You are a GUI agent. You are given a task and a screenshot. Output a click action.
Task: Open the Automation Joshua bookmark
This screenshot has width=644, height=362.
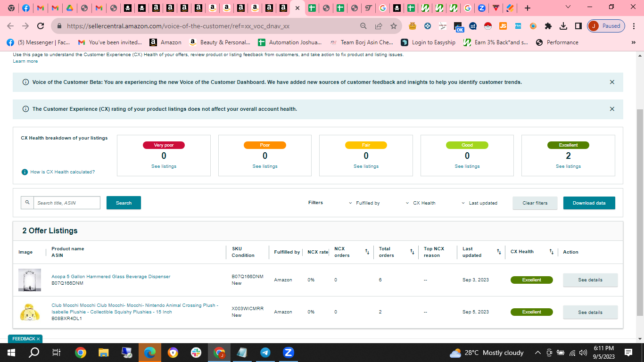pos(290,42)
